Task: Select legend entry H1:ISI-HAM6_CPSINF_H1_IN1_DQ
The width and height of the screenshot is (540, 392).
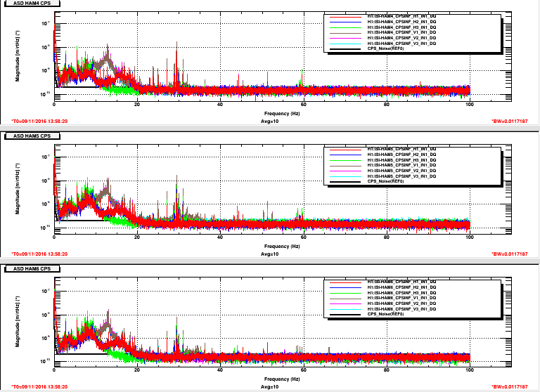Action: coord(401,282)
